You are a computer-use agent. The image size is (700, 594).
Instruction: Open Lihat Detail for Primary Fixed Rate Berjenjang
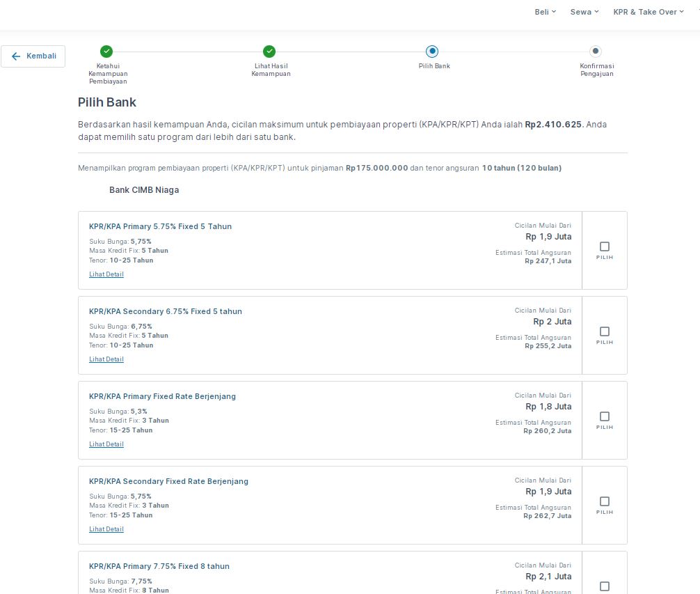(x=106, y=444)
